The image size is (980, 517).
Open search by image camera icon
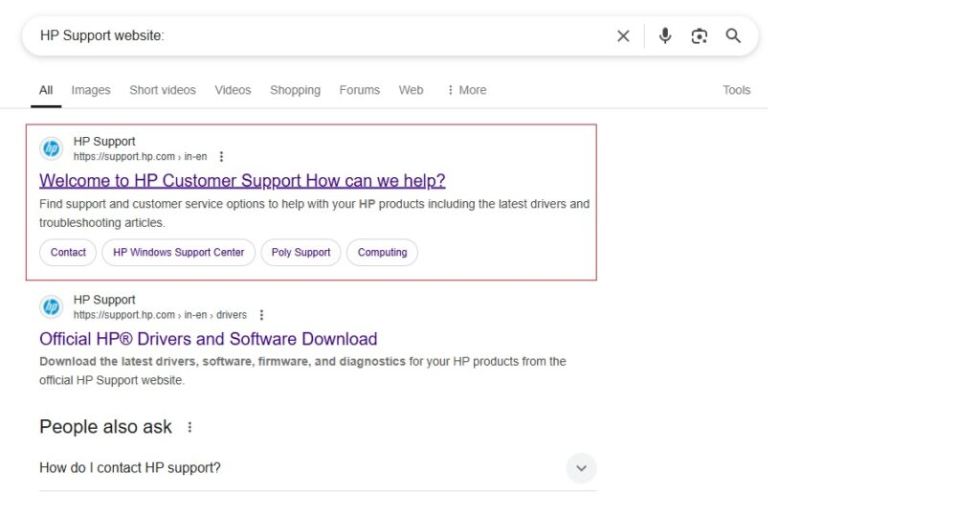point(699,36)
